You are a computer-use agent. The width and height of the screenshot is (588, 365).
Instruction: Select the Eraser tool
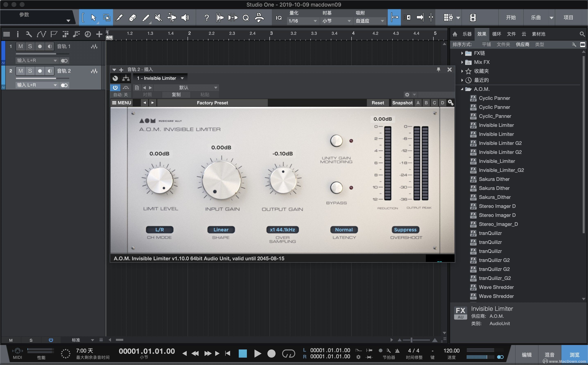click(132, 17)
